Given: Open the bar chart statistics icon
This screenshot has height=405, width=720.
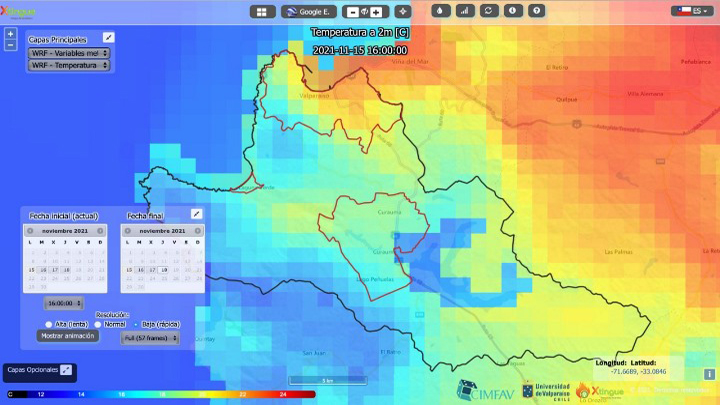Looking at the screenshot, I should [465, 11].
